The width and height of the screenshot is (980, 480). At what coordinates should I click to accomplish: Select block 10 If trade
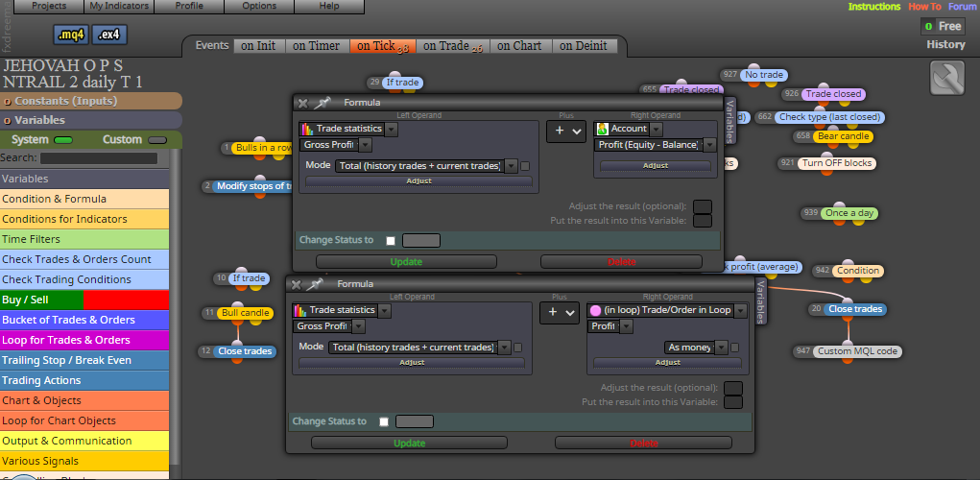(x=249, y=278)
